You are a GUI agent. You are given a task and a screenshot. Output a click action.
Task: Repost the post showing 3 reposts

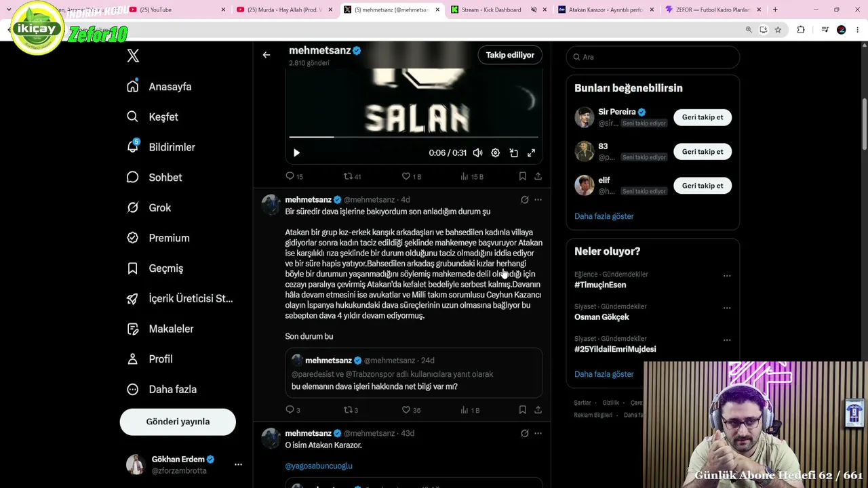pos(351,410)
